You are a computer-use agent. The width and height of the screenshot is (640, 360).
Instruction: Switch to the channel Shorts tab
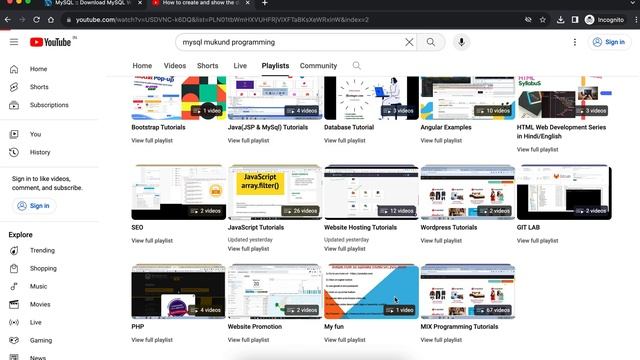pyautogui.click(x=207, y=66)
